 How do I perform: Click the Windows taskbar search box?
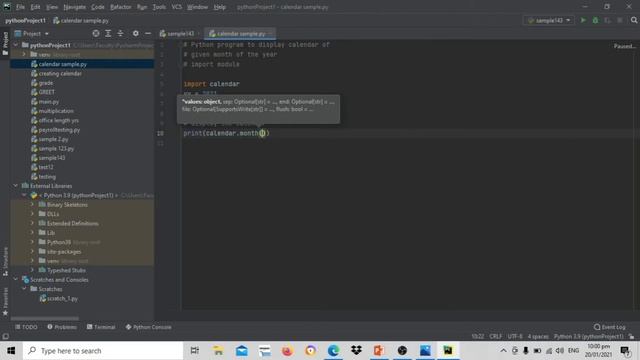103,351
